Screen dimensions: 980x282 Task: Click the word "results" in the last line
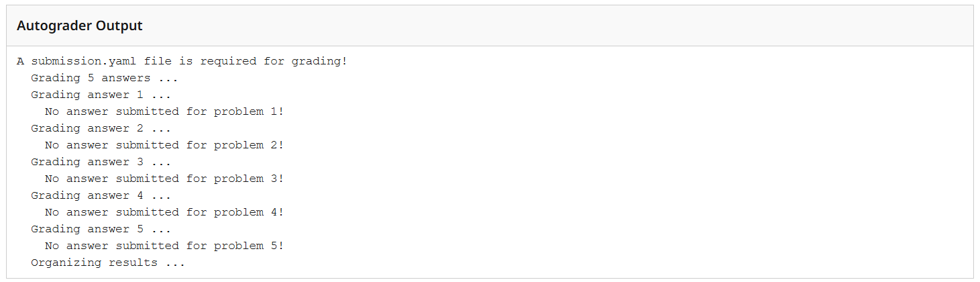click(132, 263)
